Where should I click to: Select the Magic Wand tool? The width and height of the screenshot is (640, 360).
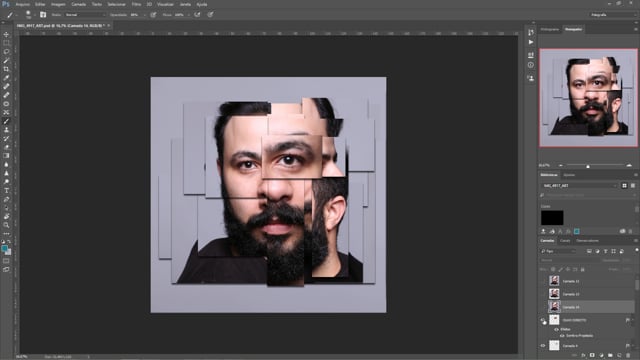tap(6, 60)
